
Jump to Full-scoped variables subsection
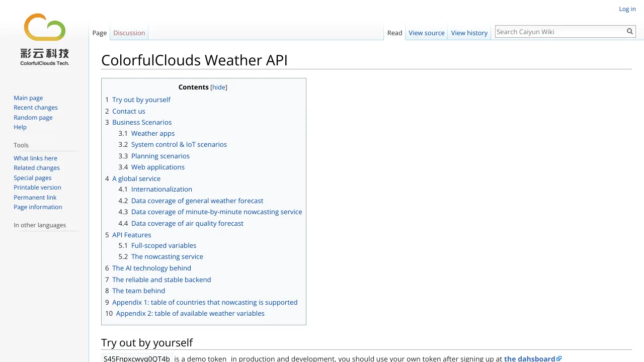tap(157, 245)
